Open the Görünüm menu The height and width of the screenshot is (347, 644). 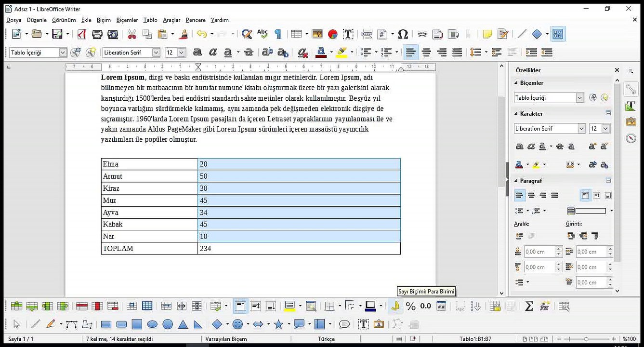(64, 20)
